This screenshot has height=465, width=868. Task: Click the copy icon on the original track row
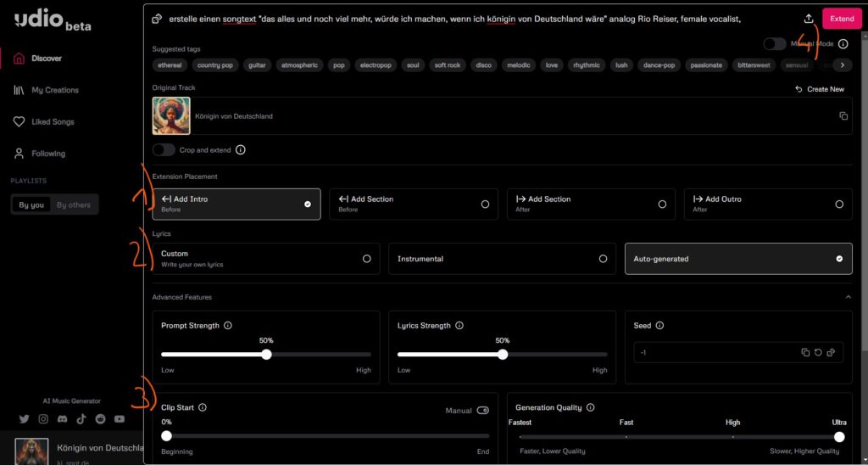843,116
